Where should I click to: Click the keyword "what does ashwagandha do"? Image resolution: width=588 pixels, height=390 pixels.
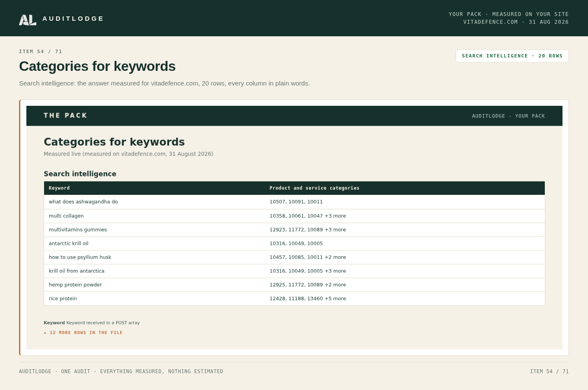point(83,202)
